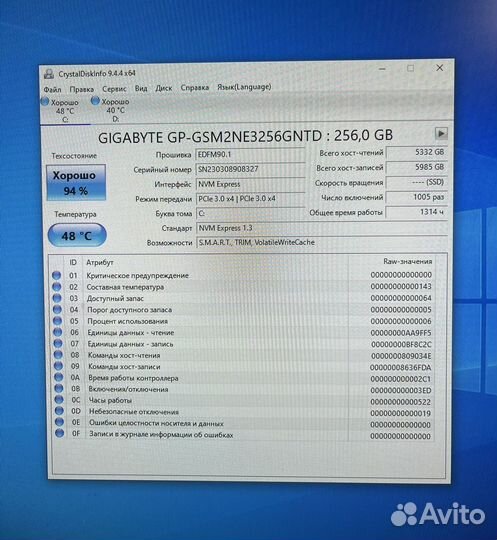The height and width of the screenshot is (540, 497).
Task: Open the Файл menu
Action: (52, 89)
